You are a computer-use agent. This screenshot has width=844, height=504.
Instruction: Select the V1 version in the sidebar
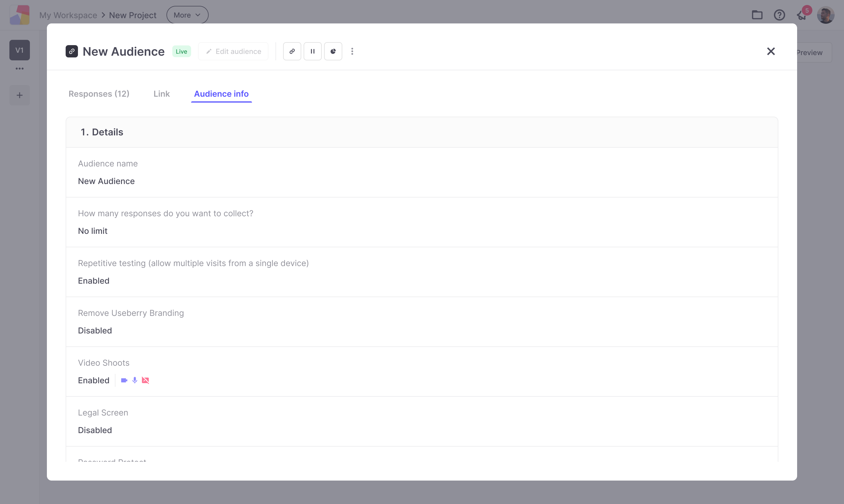(x=20, y=50)
